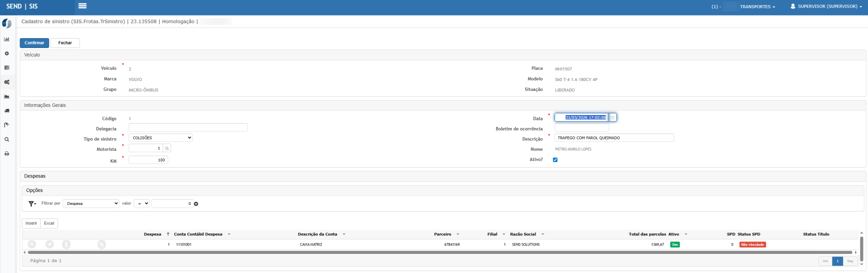This screenshot has height=273, width=868.
Task: Click Motorista lookup magnifier icon
Action: tap(167, 148)
